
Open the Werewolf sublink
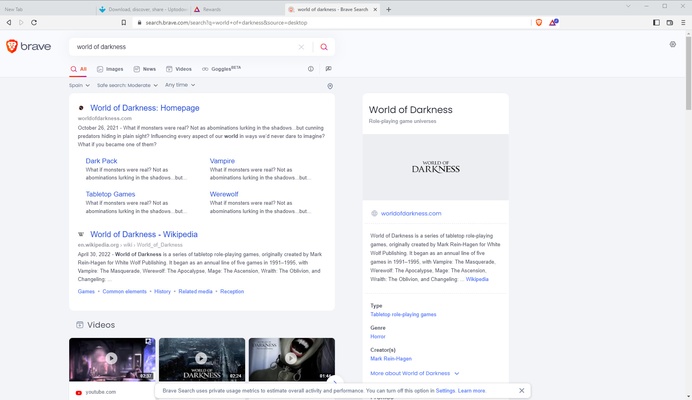coord(224,194)
